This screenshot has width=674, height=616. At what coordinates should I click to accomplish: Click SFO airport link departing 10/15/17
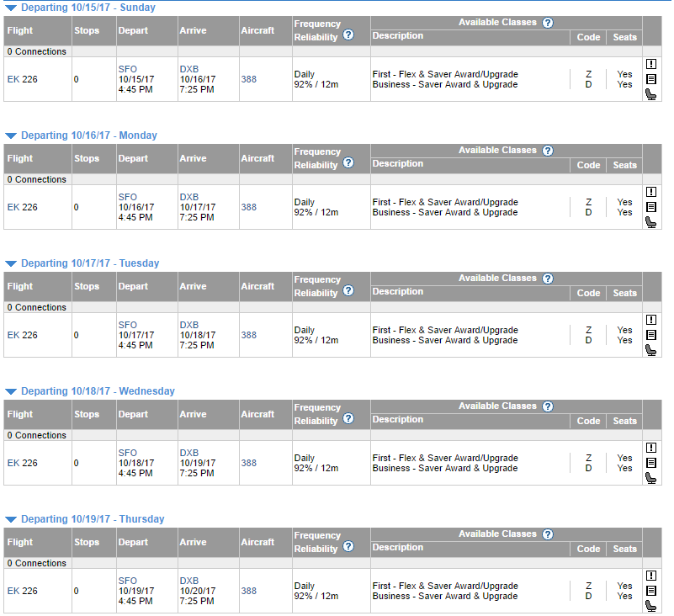(128, 69)
